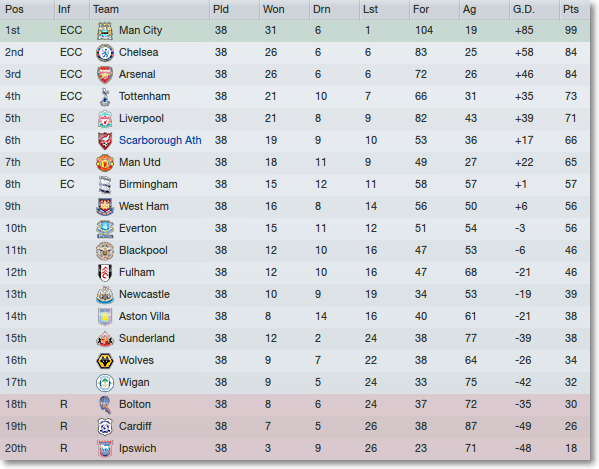Screen dimensions: 599x469
Task: Select the West Ham team name
Action: pyautogui.click(x=144, y=207)
